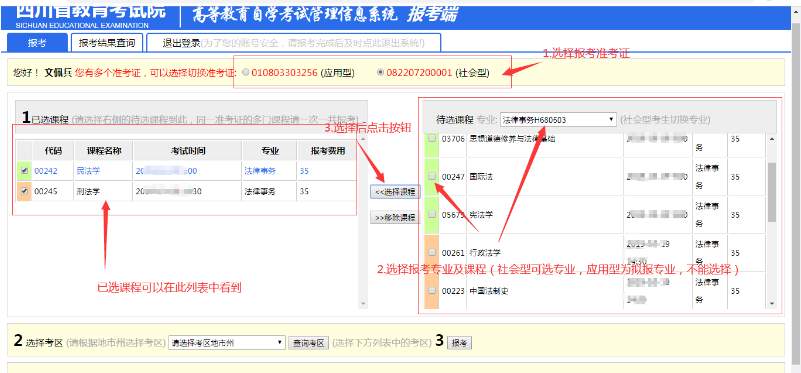Expand the 请选择考区地市州 dropdown

click(227, 343)
